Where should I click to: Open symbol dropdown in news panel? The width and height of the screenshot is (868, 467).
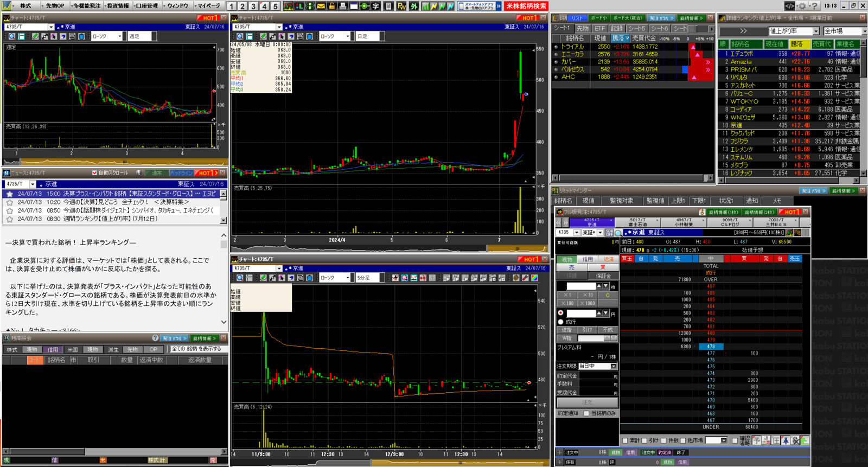pos(33,184)
